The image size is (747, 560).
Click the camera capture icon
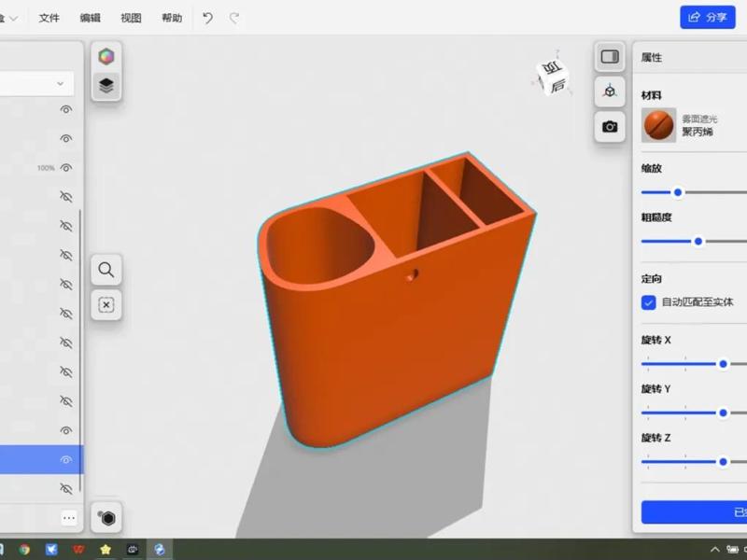pos(610,126)
